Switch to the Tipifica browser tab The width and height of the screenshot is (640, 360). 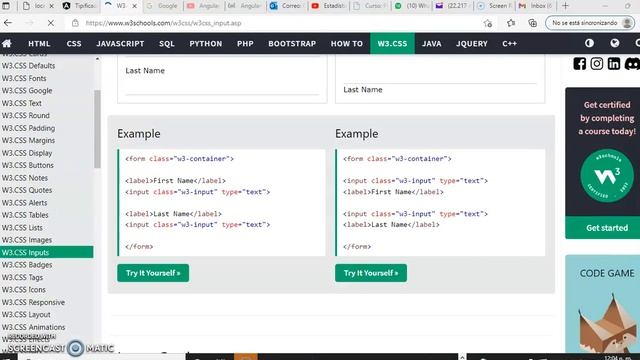80,6
